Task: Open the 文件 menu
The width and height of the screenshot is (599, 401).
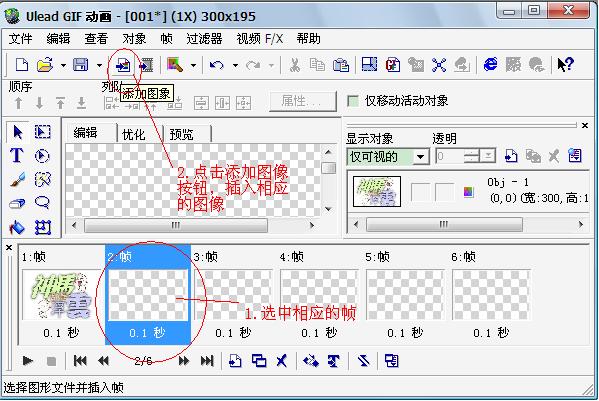Action: tap(21, 39)
